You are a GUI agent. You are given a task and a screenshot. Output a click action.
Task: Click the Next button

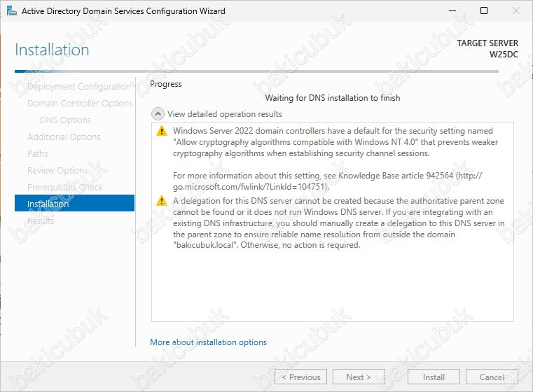click(x=359, y=377)
